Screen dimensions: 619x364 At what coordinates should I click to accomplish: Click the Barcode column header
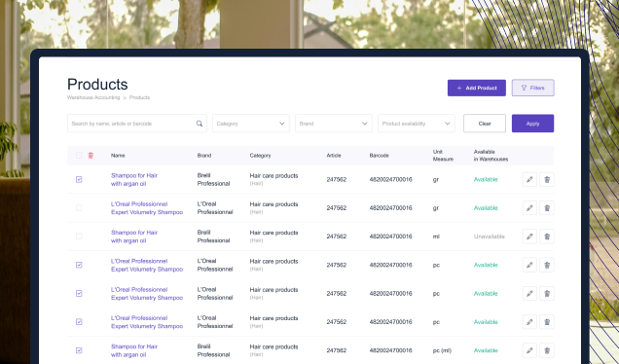pos(379,156)
